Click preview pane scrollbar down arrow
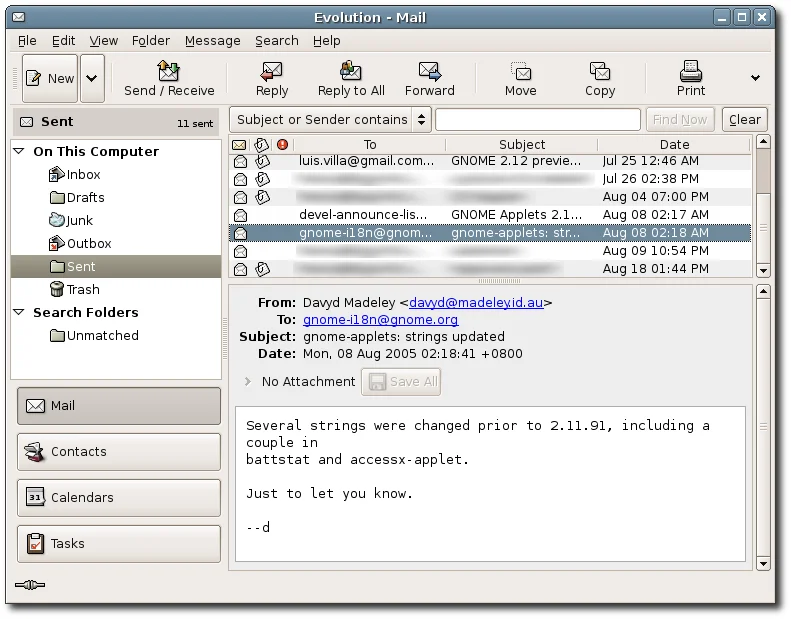 tap(763, 564)
